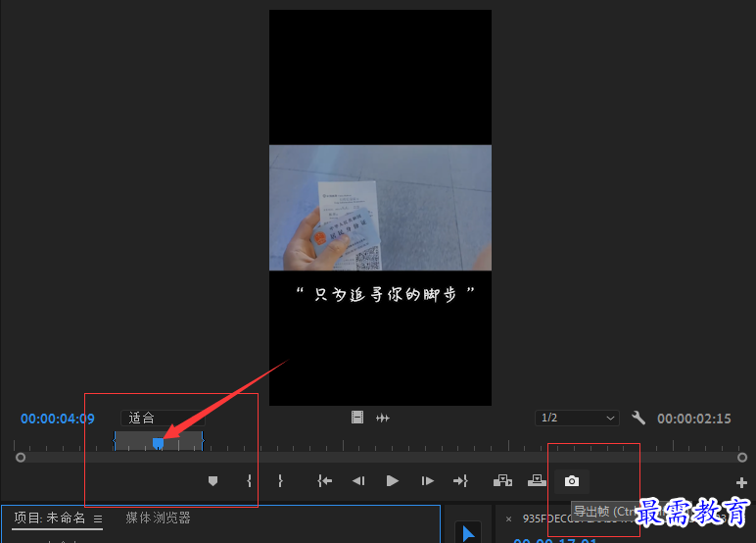This screenshot has height=543, width=756.
Task: Select the drag audio only waveform icon
Action: (383, 418)
